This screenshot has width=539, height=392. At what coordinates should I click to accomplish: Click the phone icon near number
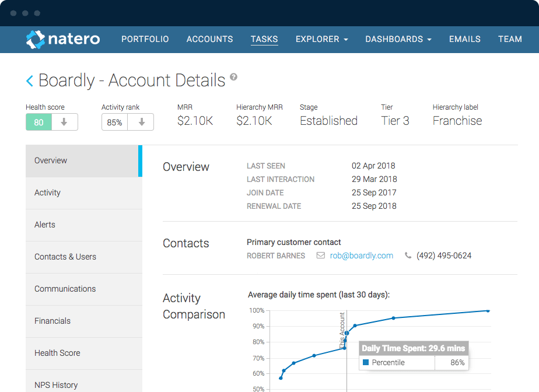point(408,256)
